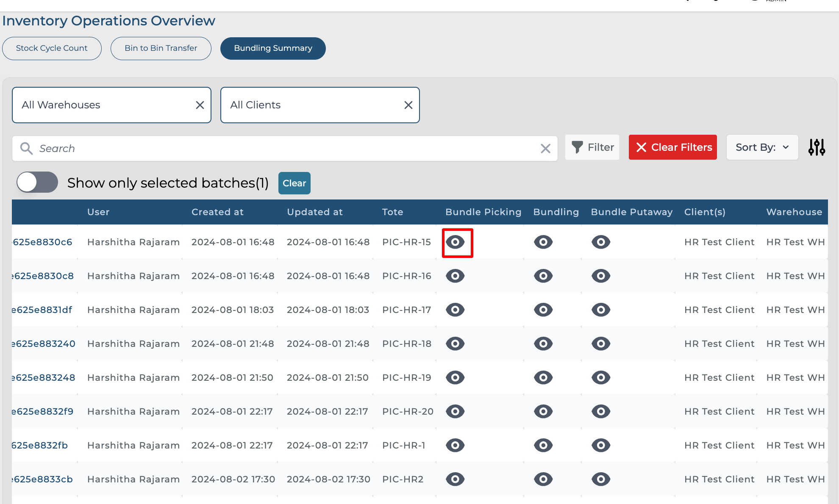Open Bundle Picking eye for PIC-HR-15
839x504 pixels.
point(455,242)
